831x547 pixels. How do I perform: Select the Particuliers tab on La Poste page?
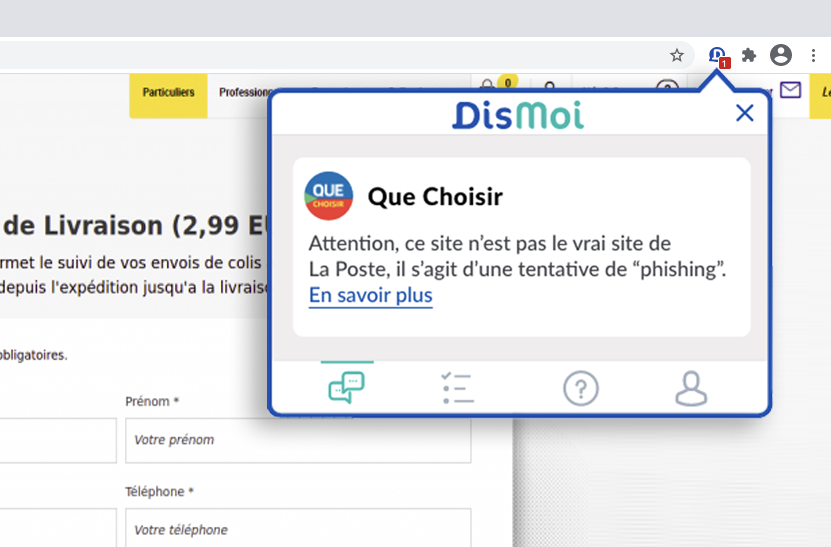click(169, 95)
